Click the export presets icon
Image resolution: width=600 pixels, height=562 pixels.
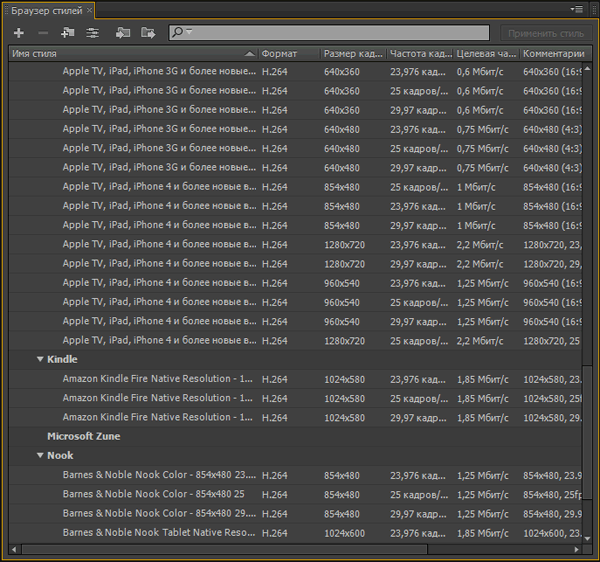[x=148, y=33]
